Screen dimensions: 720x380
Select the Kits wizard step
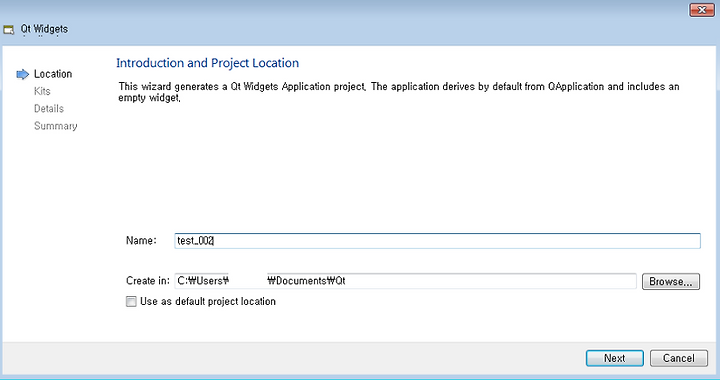[42, 91]
